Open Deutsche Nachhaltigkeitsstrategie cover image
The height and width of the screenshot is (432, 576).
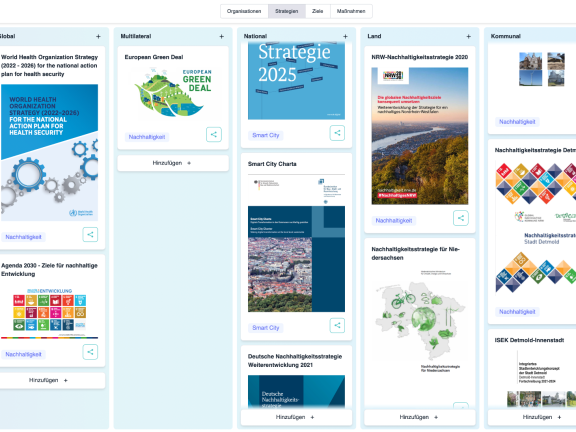pos(296,391)
